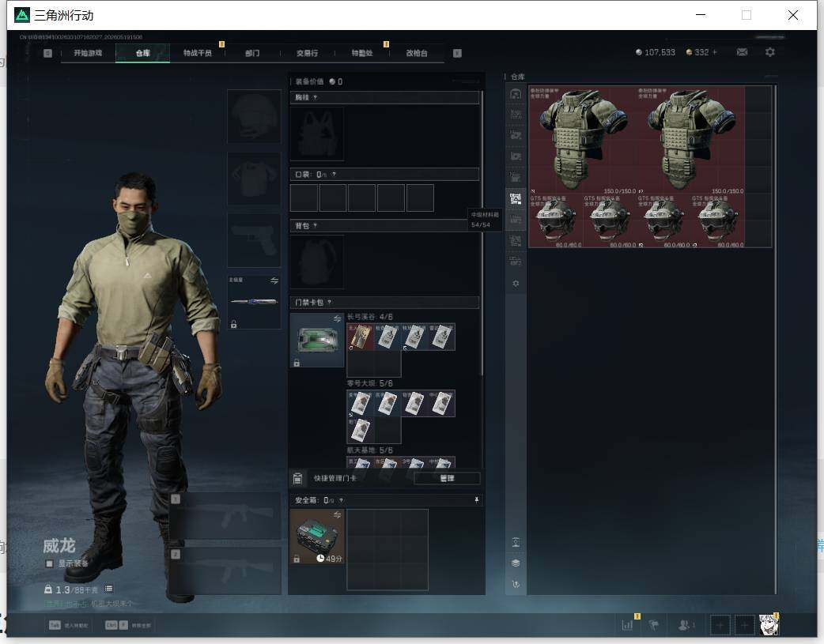Click swap arrows on safe box
The height and width of the screenshot is (644, 824).
[338, 514]
